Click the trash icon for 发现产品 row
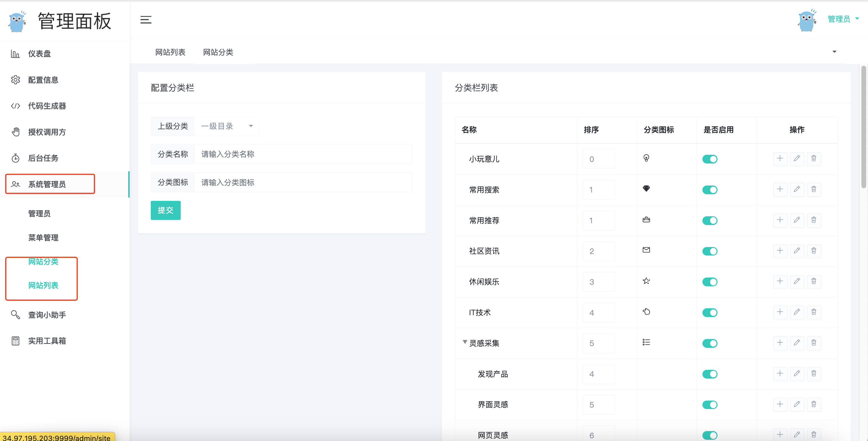The width and height of the screenshot is (868, 441). pos(813,373)
